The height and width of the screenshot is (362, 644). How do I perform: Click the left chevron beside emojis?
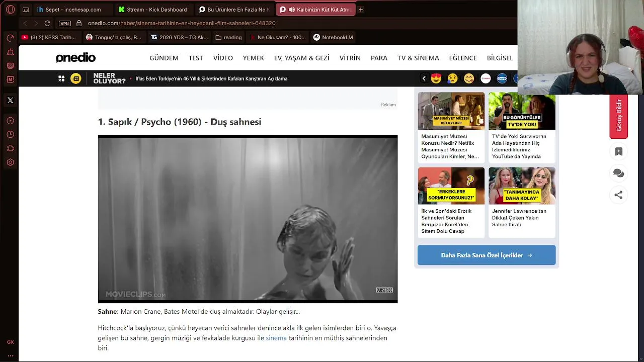[424, 78]
